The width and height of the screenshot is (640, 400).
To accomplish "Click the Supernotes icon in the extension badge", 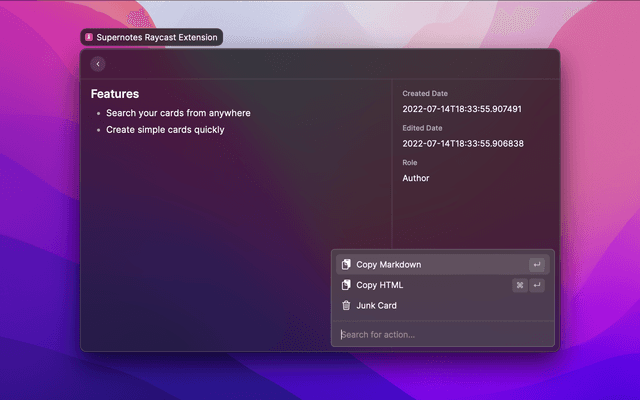I will (89, 37).
